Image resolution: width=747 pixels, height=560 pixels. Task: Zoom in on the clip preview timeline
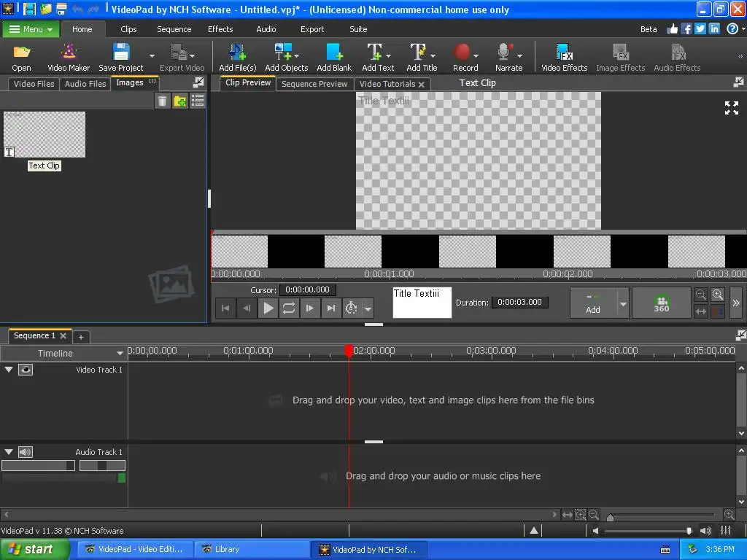[718, 295]
